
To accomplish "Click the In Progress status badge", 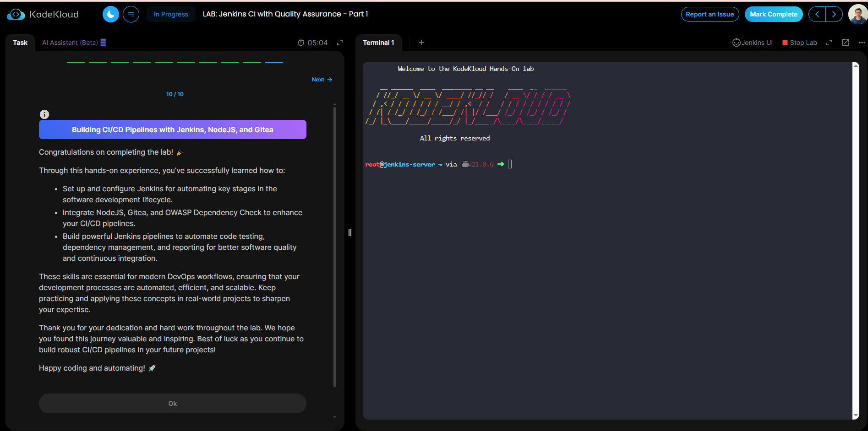I will [x=171, y=14].
